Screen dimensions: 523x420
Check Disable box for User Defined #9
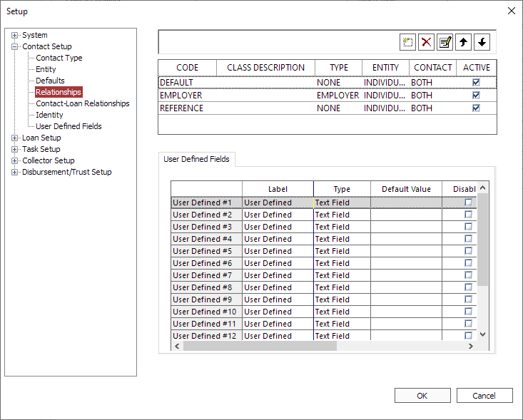pyautogui.click(x=468, y=299)
